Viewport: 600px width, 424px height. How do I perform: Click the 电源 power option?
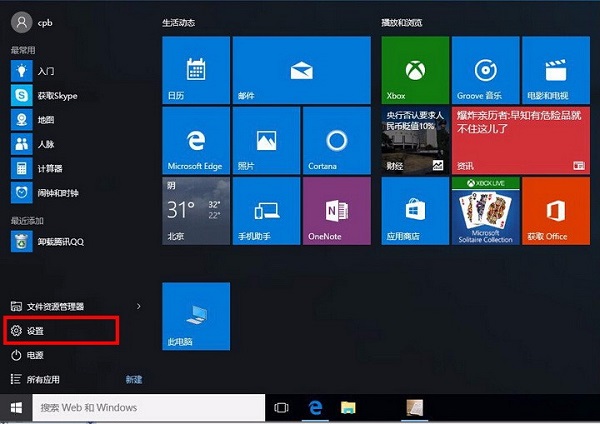[x=34, y=355]
